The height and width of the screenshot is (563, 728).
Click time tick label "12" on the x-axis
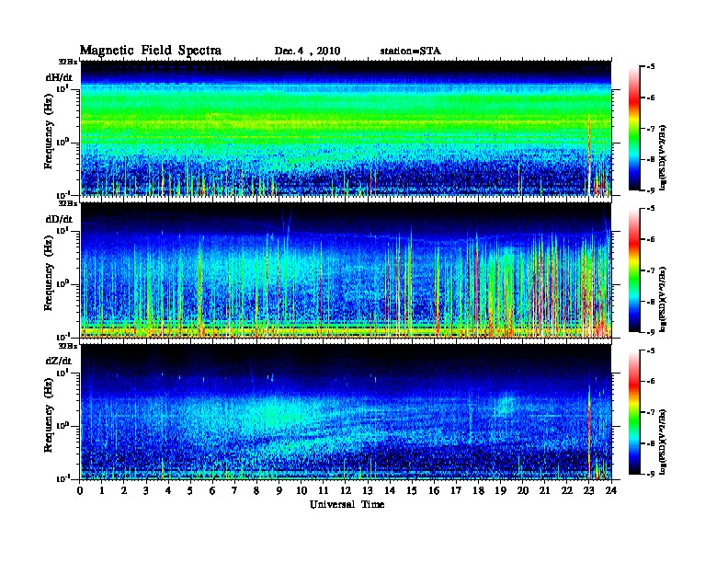(x=346, y=490)
